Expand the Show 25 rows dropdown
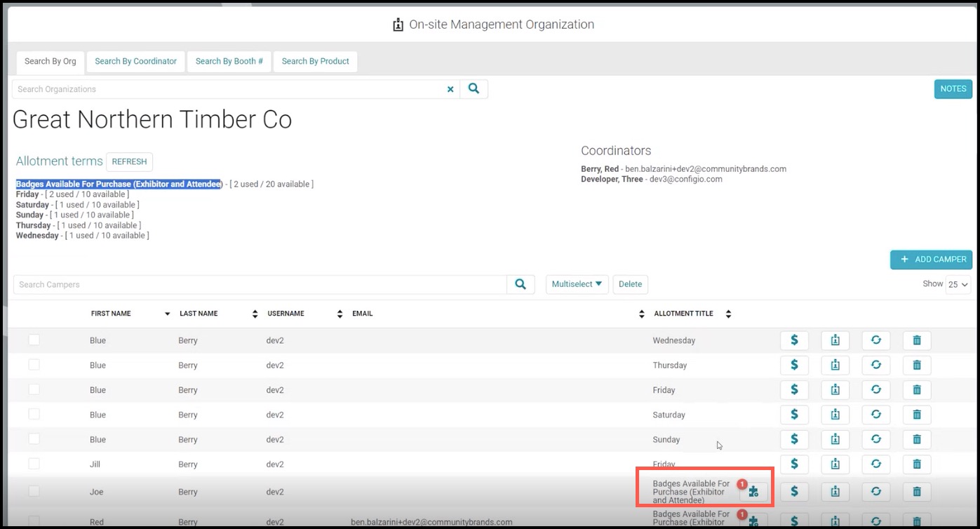The width and height of the screenshot is (980, 529). [x=959, y=285]
